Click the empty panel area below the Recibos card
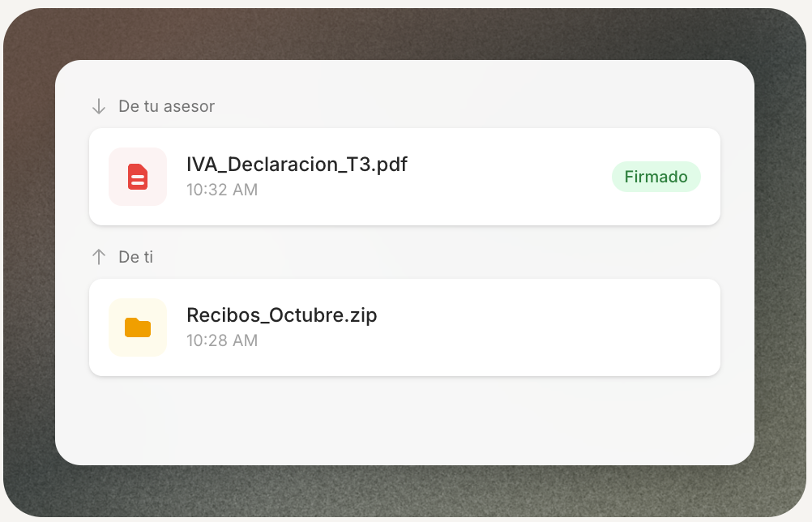This screenshot has width=812, height=522. tap(405, 420)
